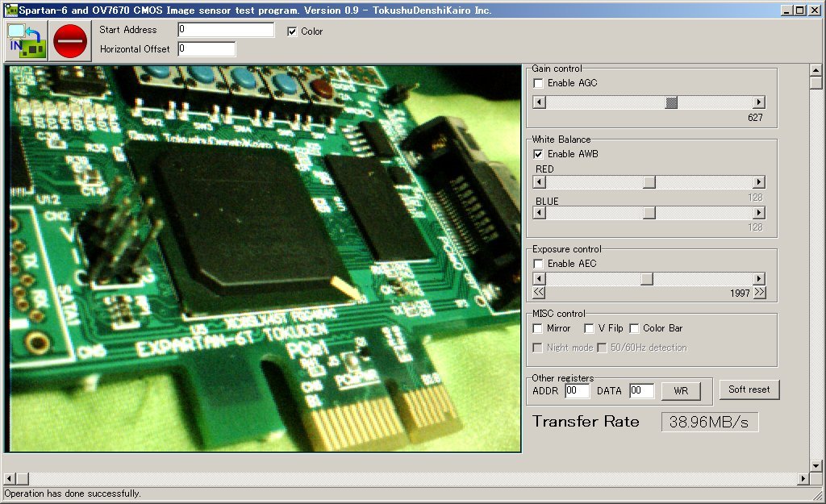Enable the Color Bar checkbox
This screenshot has width=826, height=504.
point(635,328)
